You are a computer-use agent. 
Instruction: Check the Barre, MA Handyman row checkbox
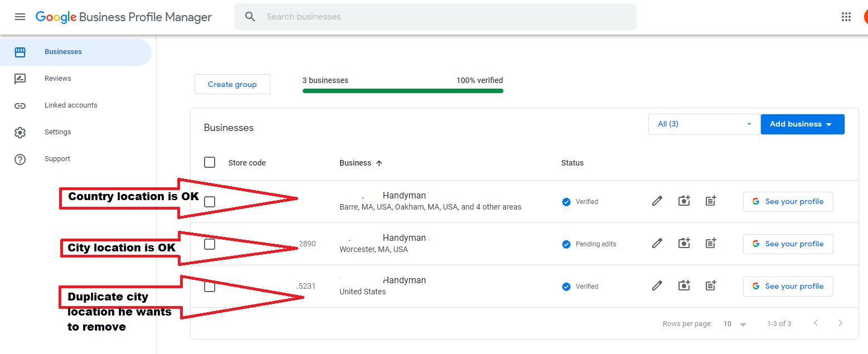coord(210,202)
